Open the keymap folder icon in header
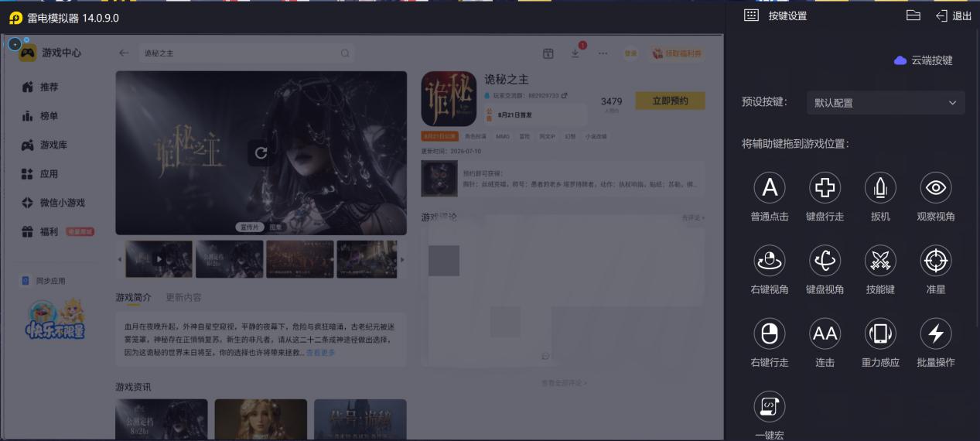Screen dimensions: 980x441 point(913,15)
